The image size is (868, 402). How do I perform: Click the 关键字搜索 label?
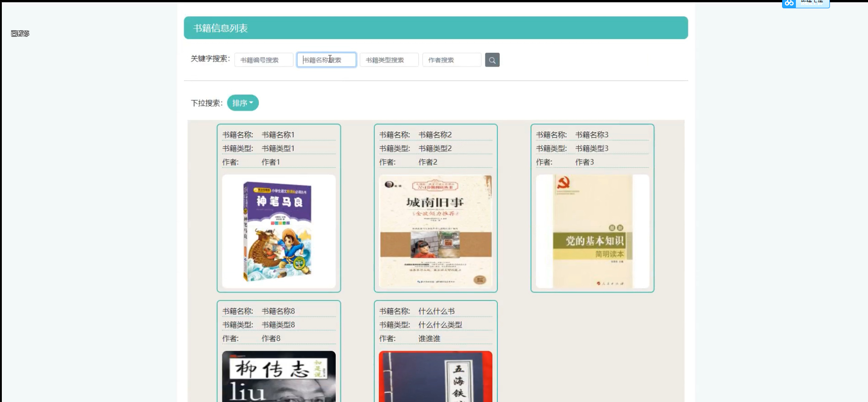click(210, 59)
